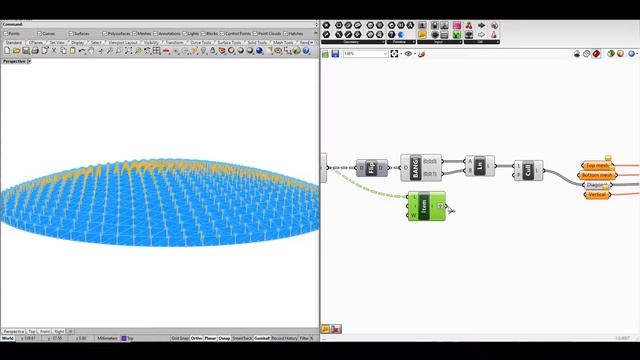Click the New file icon in Rhino toolbar
This screenshot has height=360, width=640.
point(7,51)
